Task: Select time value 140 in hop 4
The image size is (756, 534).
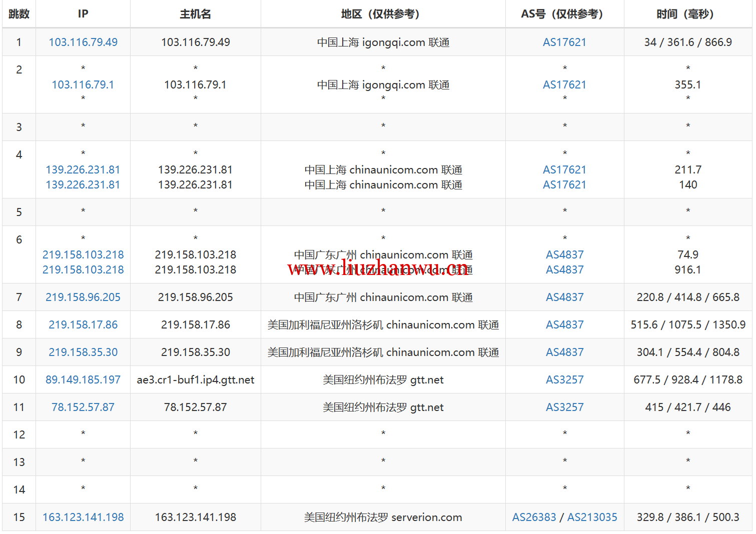Action: point(688,184)
